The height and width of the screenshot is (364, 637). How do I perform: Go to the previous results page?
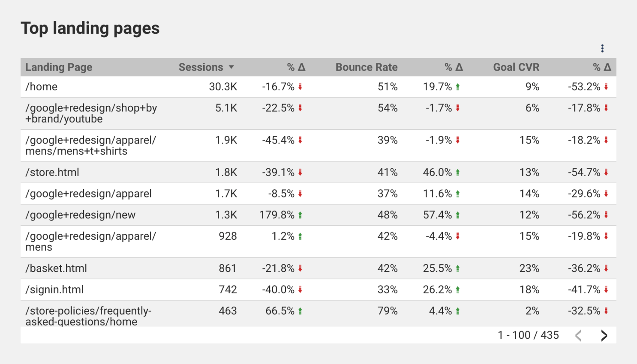pyautogui.click(x=578, y=335)
